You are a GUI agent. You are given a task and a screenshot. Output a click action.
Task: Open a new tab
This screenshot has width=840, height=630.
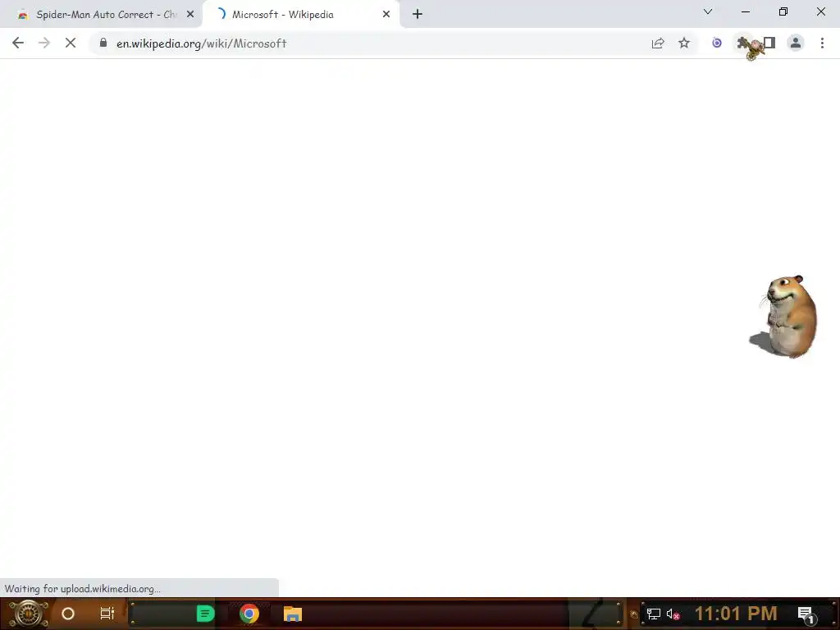(x=418, y=15)
